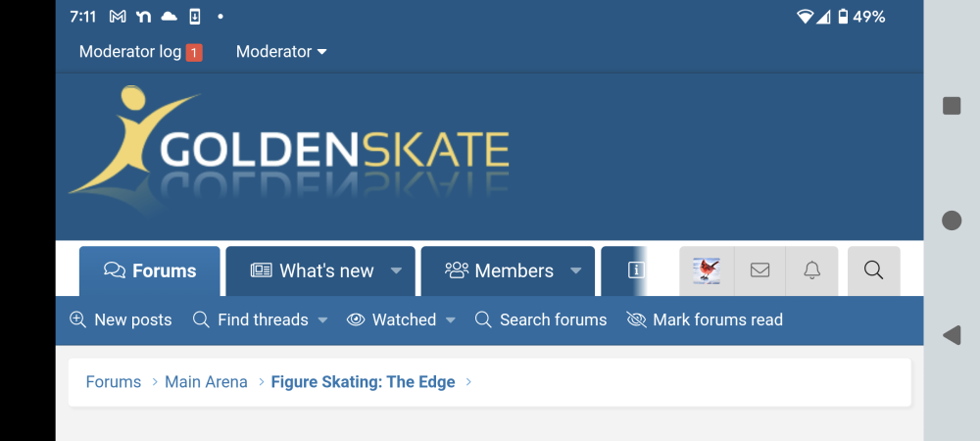Expand the Moderator dropdown menu

pyautogui.click(x=281, y=52)
